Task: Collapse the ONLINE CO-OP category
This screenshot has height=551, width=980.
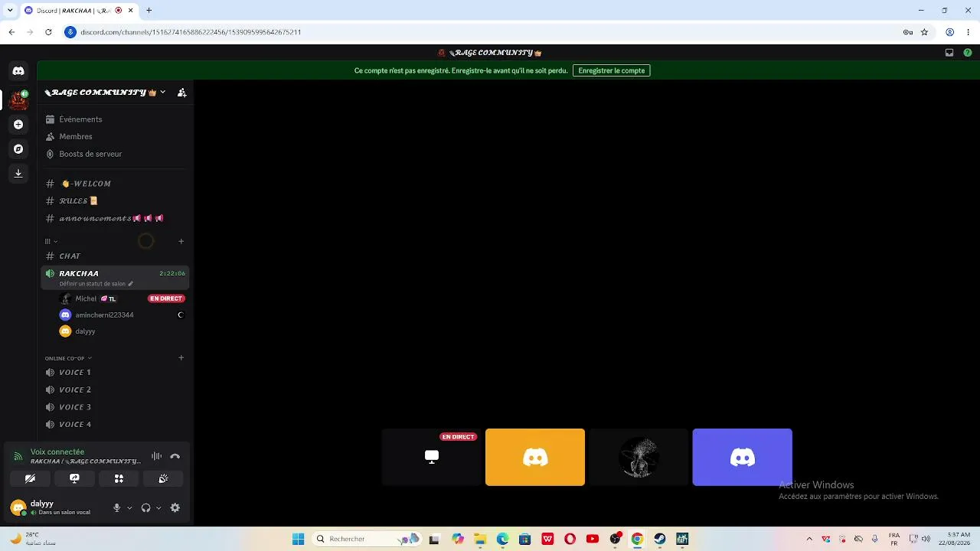Action: [x=68, y=358]
